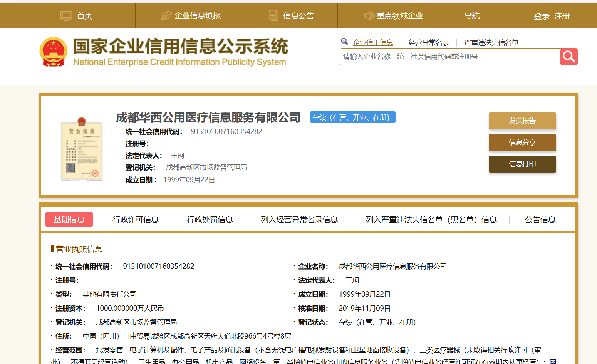Click the 存续（在营、开业、在册）status badge
The width and height of the screenshot is (597, 364).
click(x=353, y=117)
